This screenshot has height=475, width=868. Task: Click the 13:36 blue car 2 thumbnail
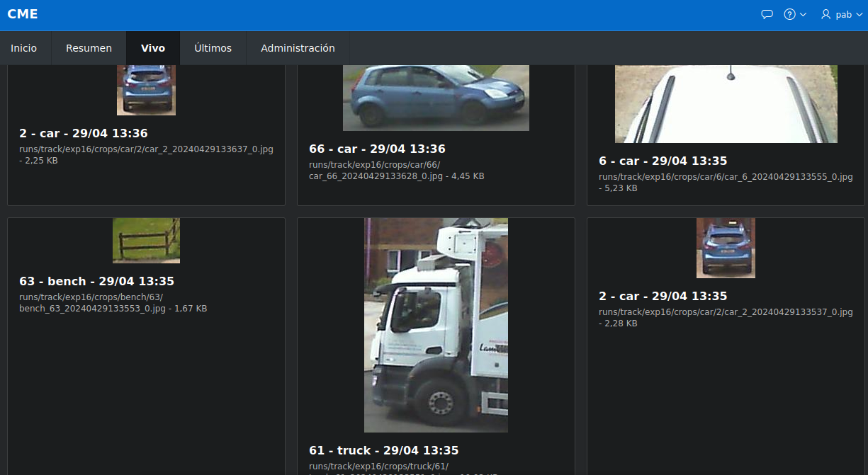pos(146,90)
